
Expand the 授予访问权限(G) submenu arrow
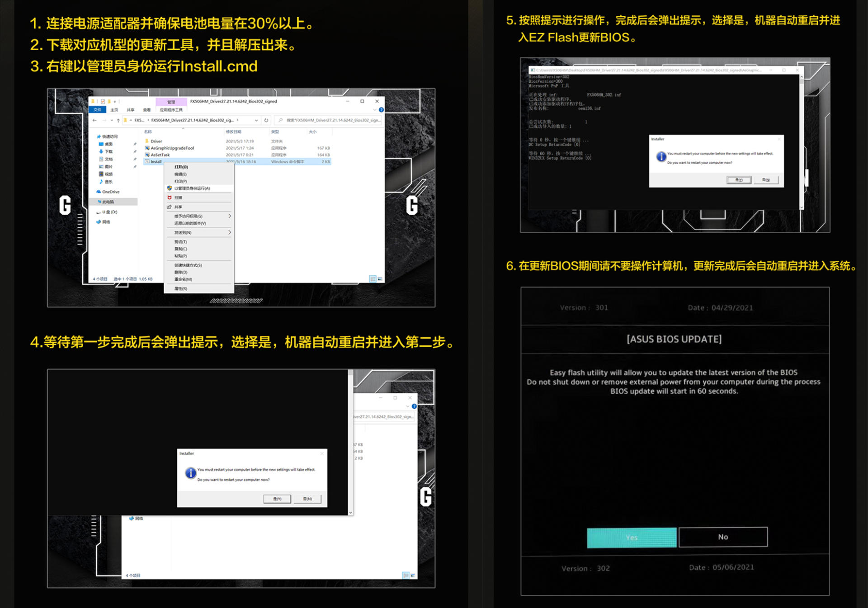point(230,216)
